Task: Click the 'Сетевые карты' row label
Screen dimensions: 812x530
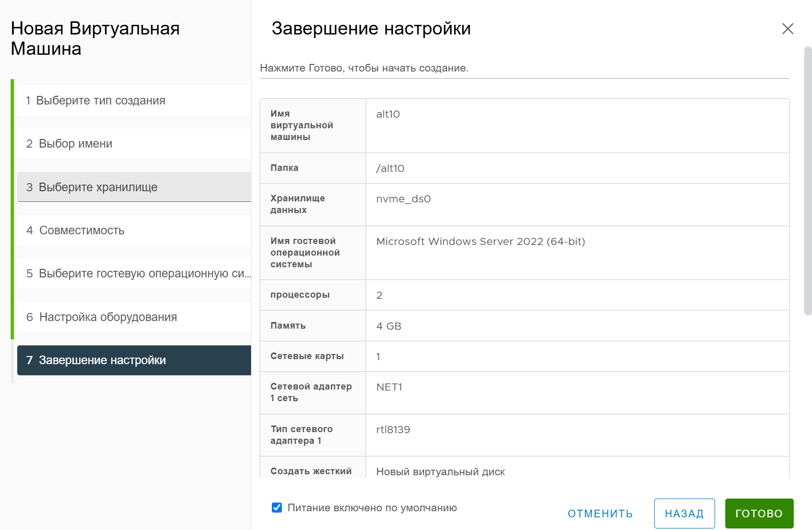Action: click(x=307, y=356)
